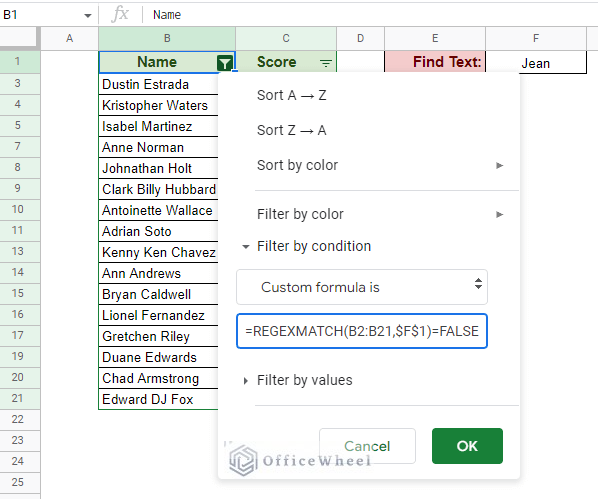Select column E header
Image resolution: width=598 pixels, height=499 pixels.
click(x=435, y=38)
